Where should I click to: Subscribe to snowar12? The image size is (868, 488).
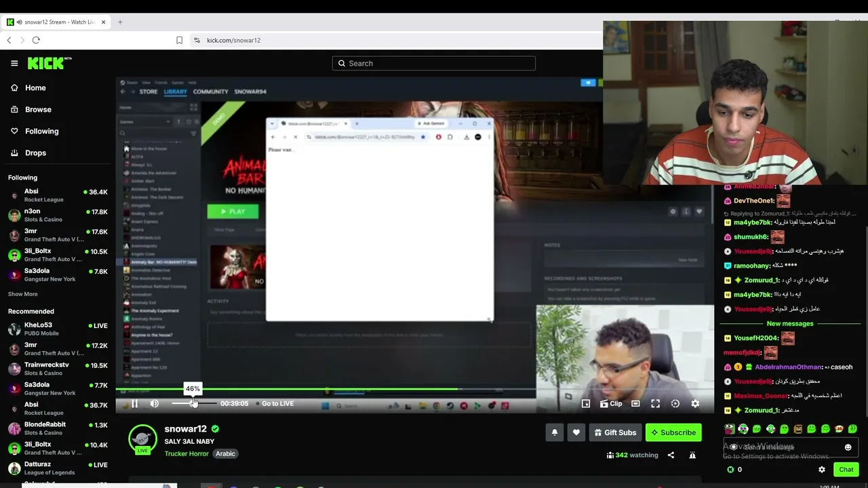click(x=673, y=432)
